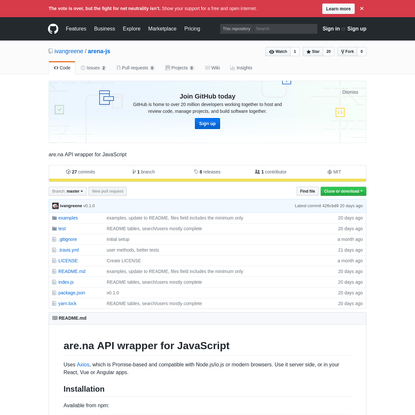Open the test folder
The width and height of the screenshot is (415, 415).
62,229
